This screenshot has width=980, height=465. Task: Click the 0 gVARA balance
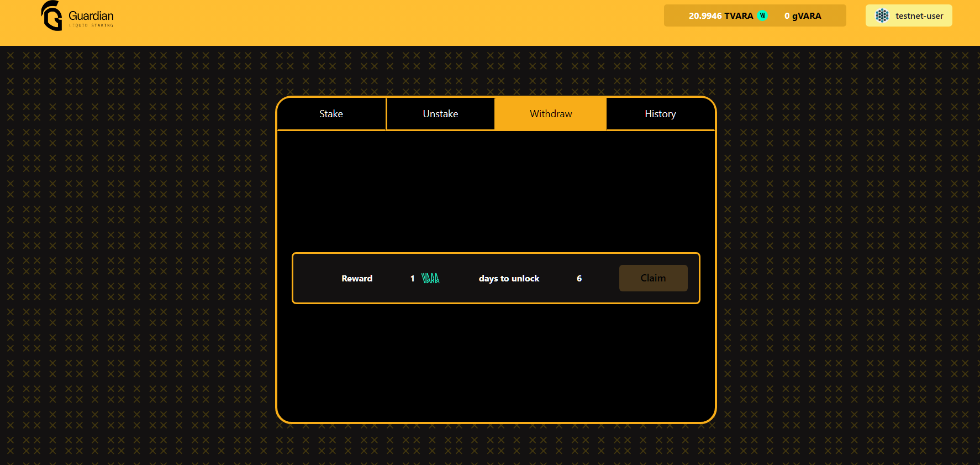click(x=803, y=16)
